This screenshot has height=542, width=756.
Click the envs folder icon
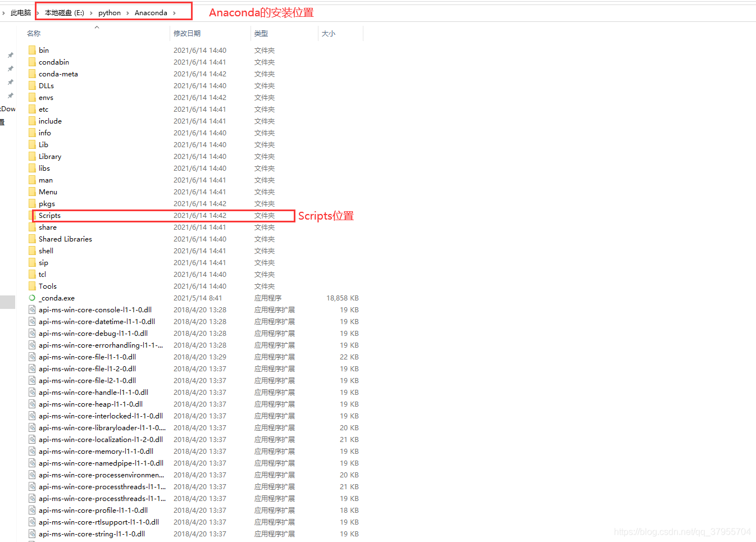[32, 97]
